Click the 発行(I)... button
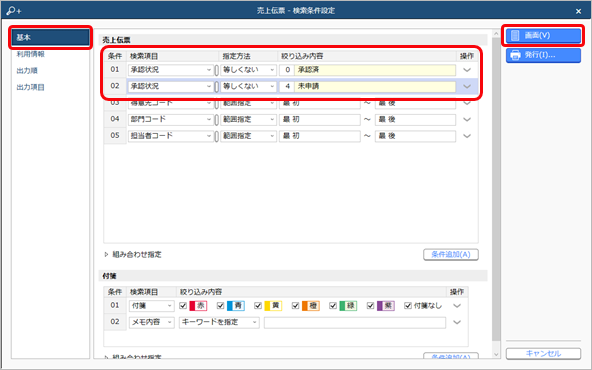The height and width of the screenshot is (370, 592). click(543, 55)
